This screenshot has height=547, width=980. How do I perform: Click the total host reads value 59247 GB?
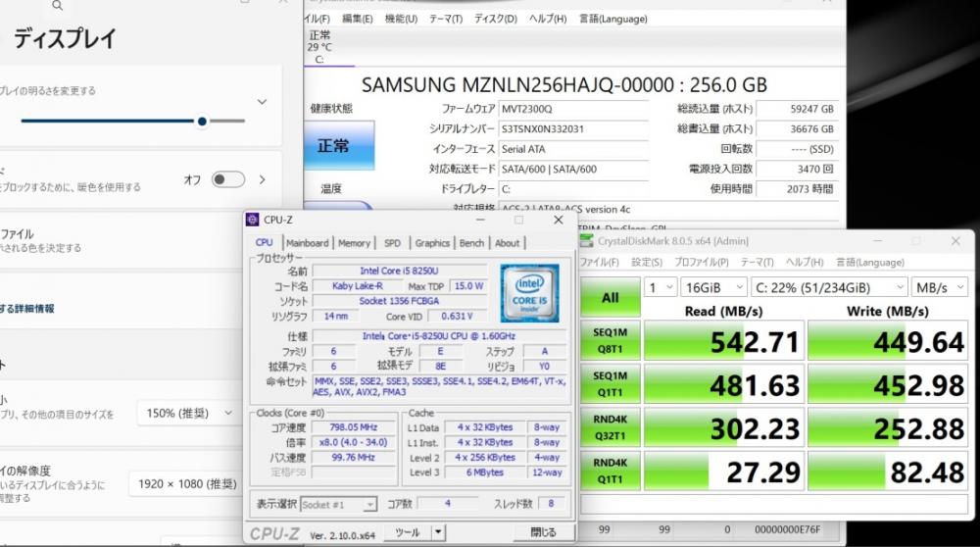point(798,109)
